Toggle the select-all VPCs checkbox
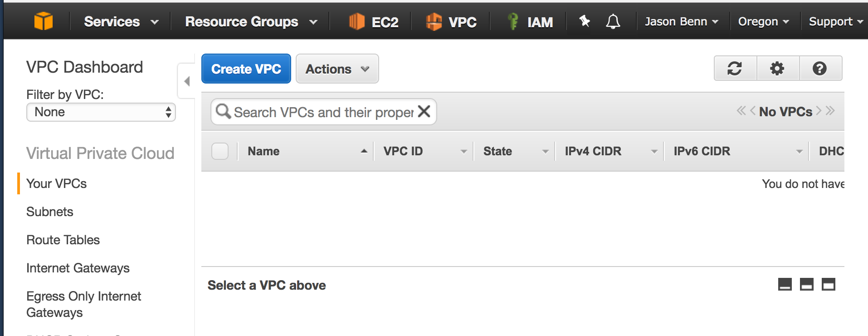Image resolution: width=868 pixels, height=336 pixels. tap(220, 151)
